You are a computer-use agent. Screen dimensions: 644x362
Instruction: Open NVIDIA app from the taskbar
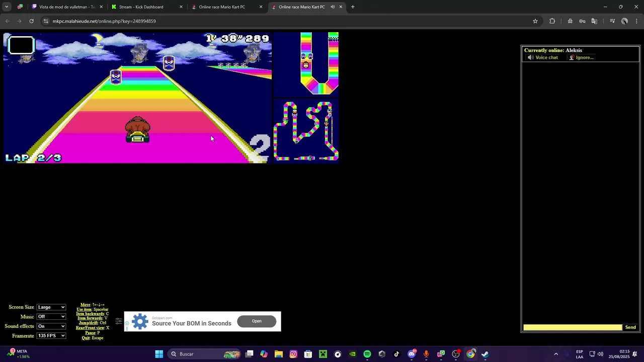(x=352, y=354)
